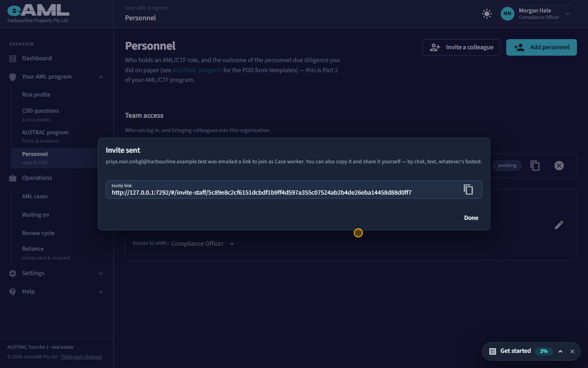This screenshot has width=588, height=368.
Task: Click the pencil edit icon on the personnel card
Action: 559,225
